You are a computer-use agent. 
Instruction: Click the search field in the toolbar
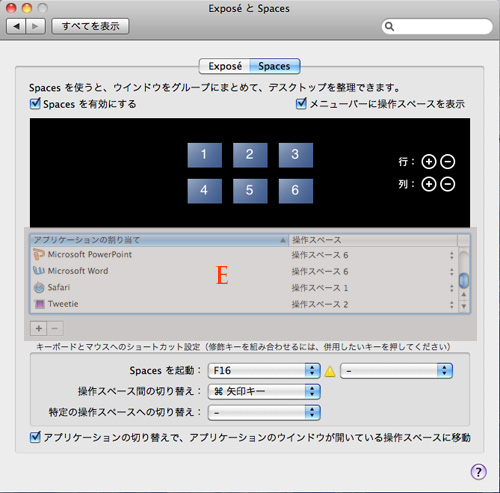(x=437, y=26)
